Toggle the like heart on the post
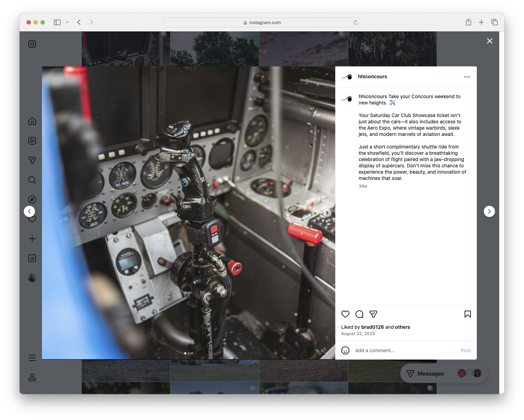The height and width of the screenshot is (420, 524). coord(345,314)
